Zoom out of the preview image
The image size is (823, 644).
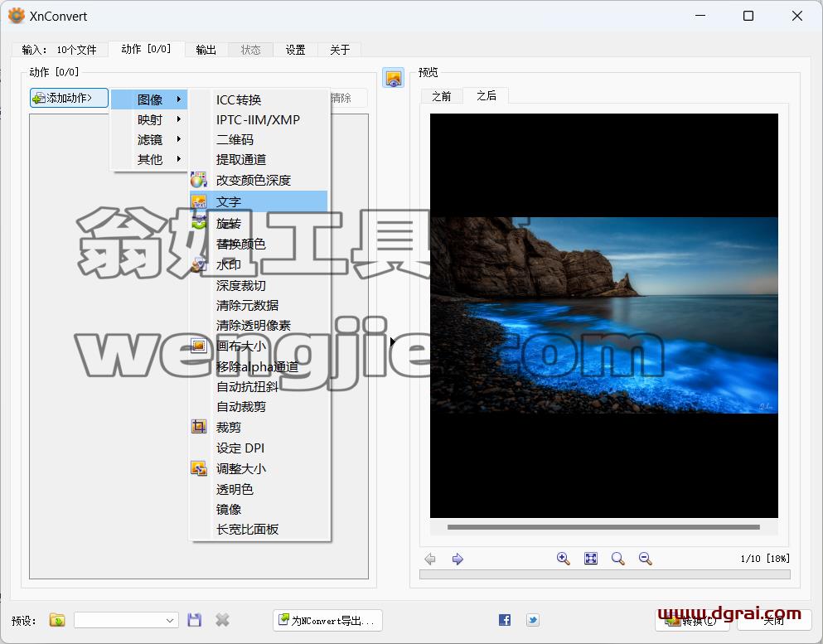coord(645,559)
